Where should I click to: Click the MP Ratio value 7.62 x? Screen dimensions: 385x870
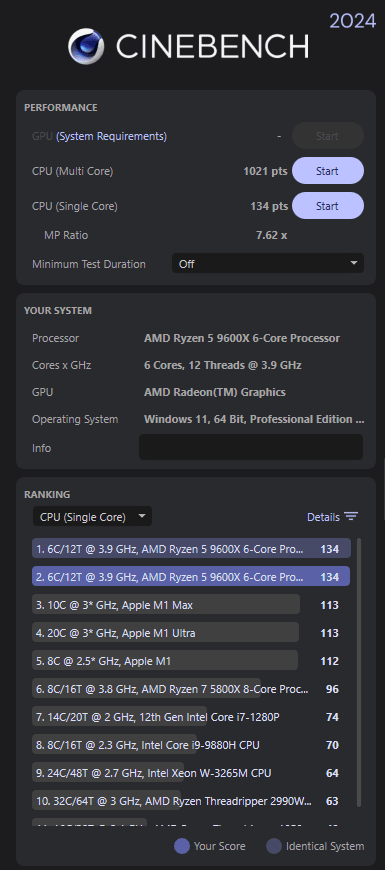tap(271, 235)
